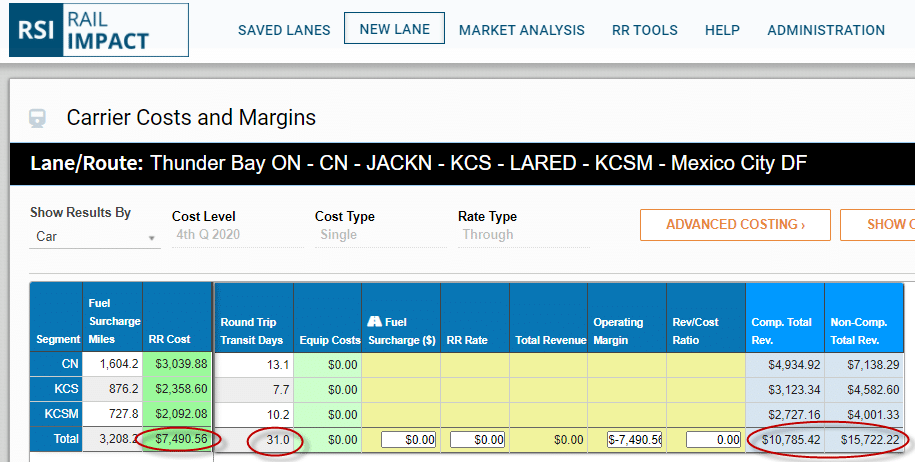
Task: Click the Show button right of Advanced Costing
Action: [880, 224]
